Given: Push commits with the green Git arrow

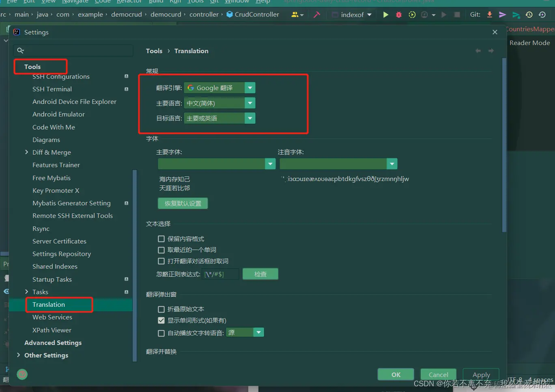Looking at the screenshot, I should pos(516,15).
